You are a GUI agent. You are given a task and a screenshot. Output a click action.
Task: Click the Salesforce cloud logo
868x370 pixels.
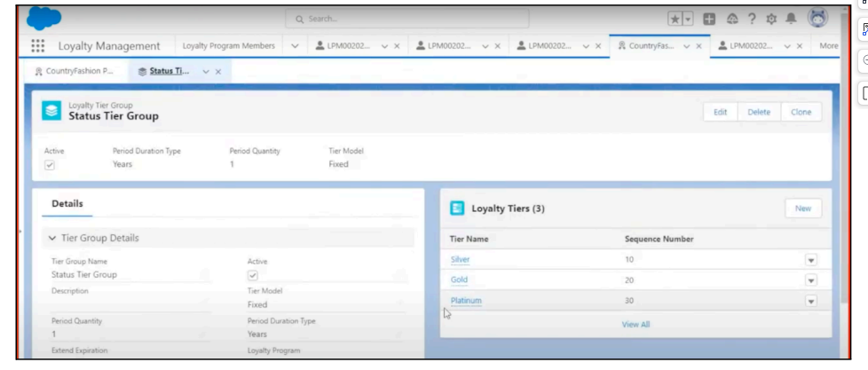pos(43,18)
